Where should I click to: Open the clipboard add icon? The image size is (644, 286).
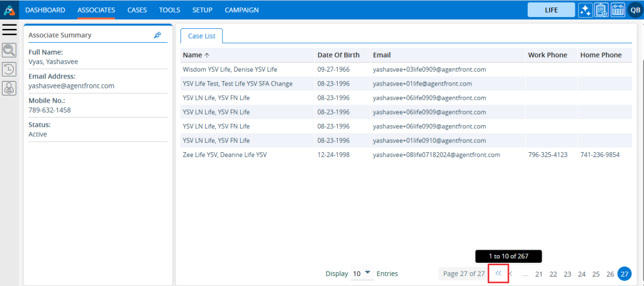[x=601, y=10]
